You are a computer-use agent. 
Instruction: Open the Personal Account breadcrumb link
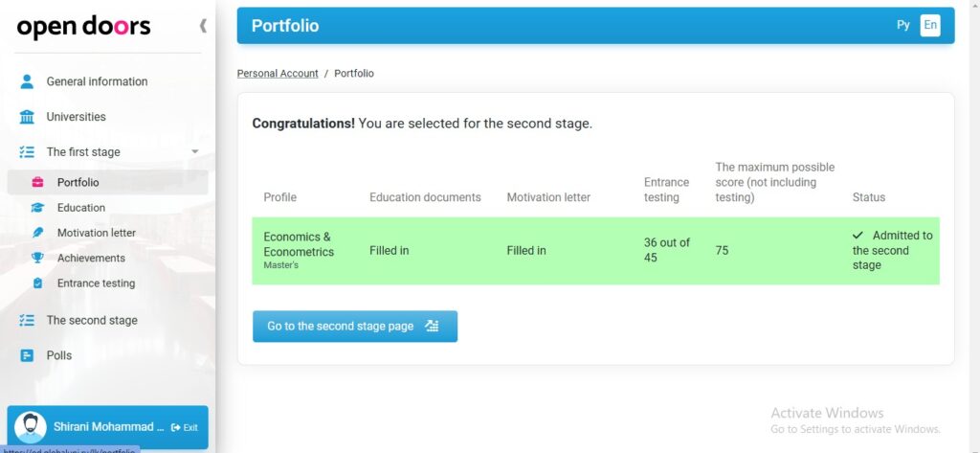coord(278,74)
